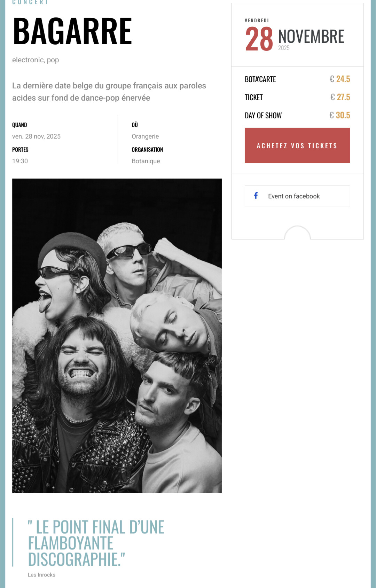The image size is (376, 588).
Task: Select the BAGARRE concert title
Action: [x=72, y=32]
